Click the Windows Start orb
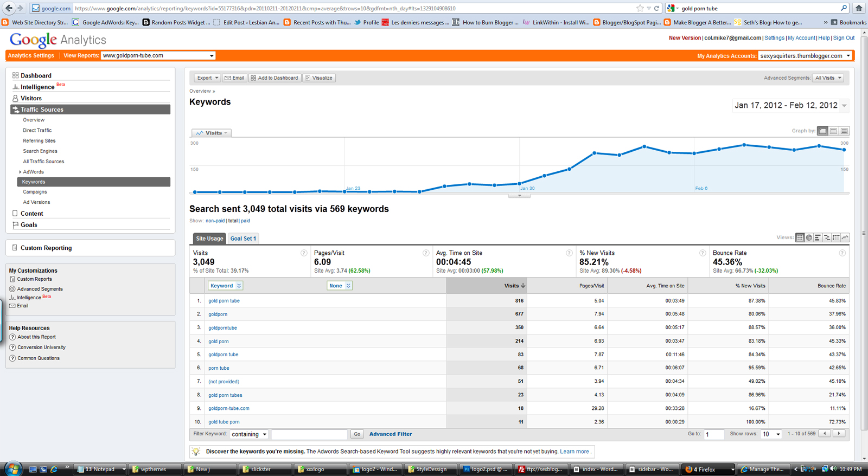Image resolution: width=868 pixels, height=476 pixels. click(x=12, y=468)
